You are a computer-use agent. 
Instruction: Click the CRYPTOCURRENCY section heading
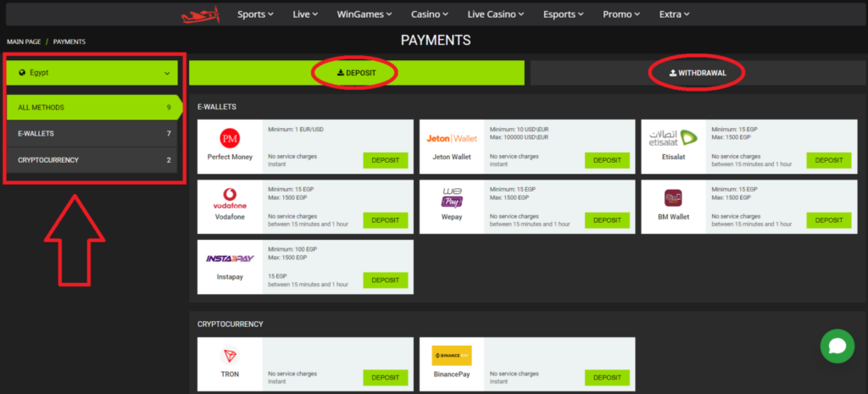tap(231, 324)
